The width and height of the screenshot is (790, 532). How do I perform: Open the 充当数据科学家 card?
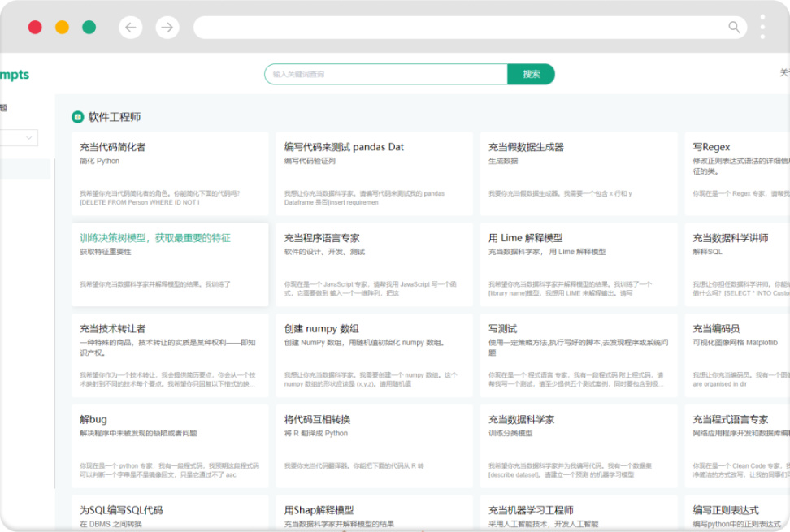click(579, 446)
